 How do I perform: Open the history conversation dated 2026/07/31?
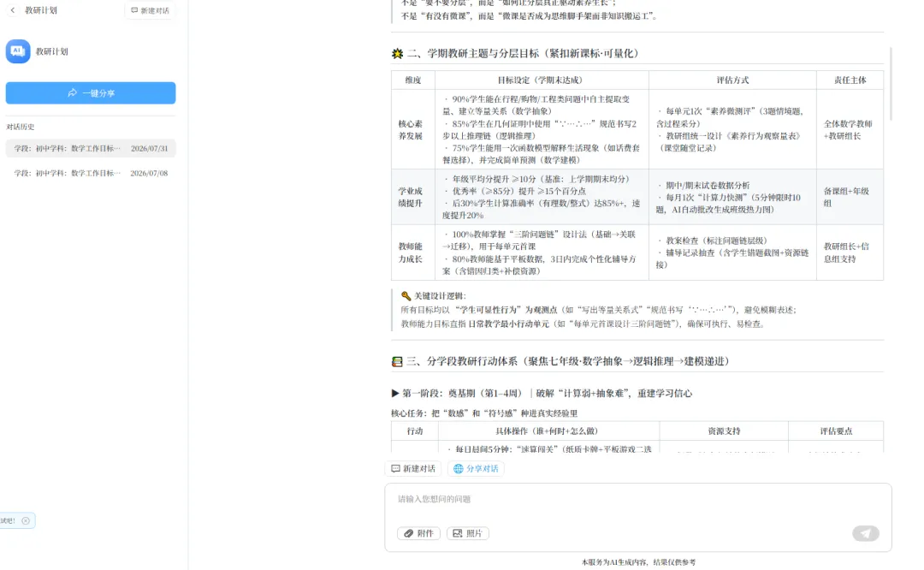[91, 149]
